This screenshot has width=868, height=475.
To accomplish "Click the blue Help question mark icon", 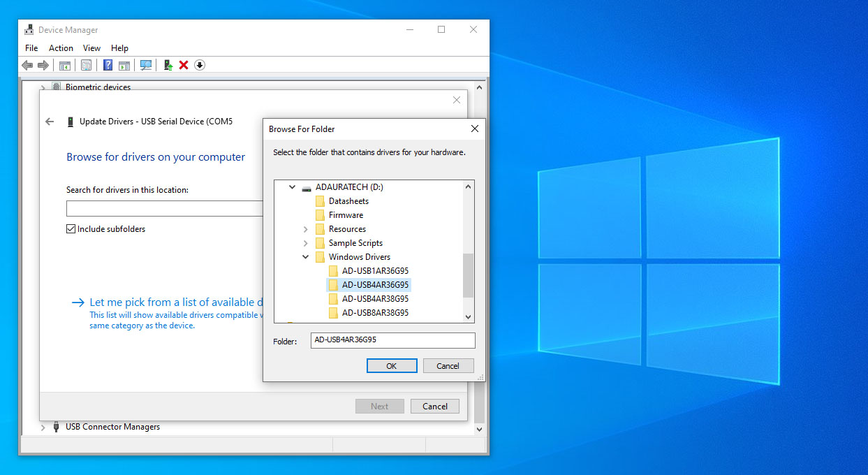I will 108,65.
